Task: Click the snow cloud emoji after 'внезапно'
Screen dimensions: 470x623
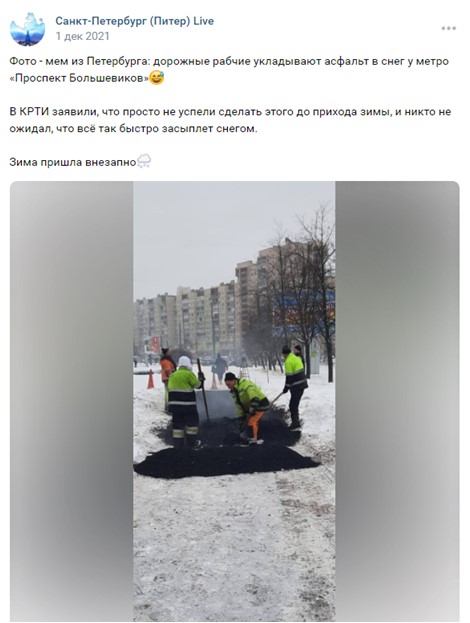Action: 144,161
